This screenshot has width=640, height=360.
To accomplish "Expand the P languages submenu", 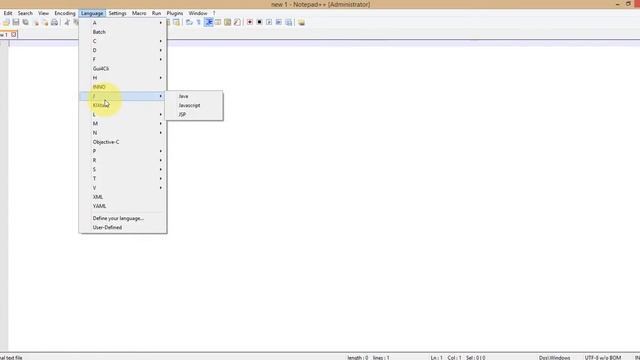I will [123, 151].
